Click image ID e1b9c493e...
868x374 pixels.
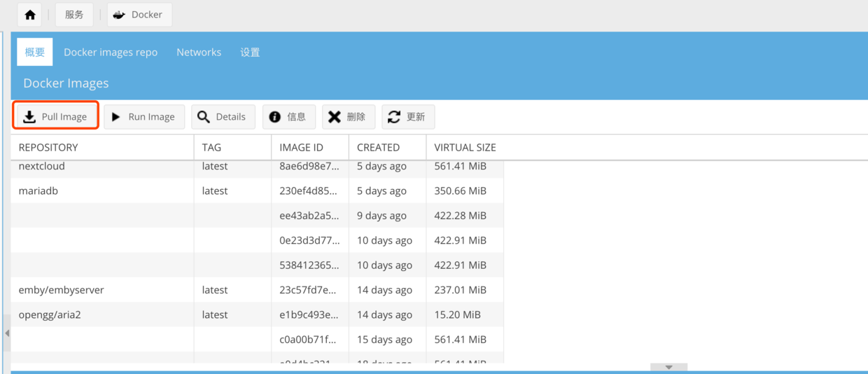309,315
